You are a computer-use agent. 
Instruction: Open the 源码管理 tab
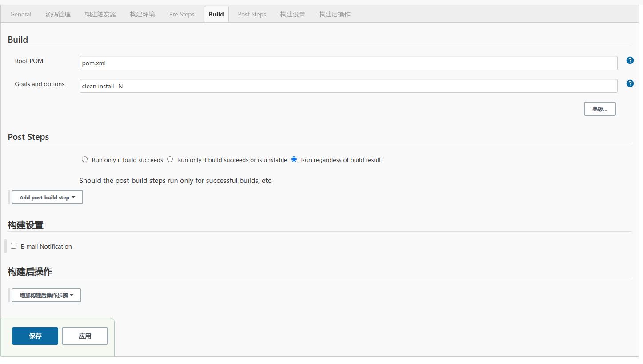point(58,14)
